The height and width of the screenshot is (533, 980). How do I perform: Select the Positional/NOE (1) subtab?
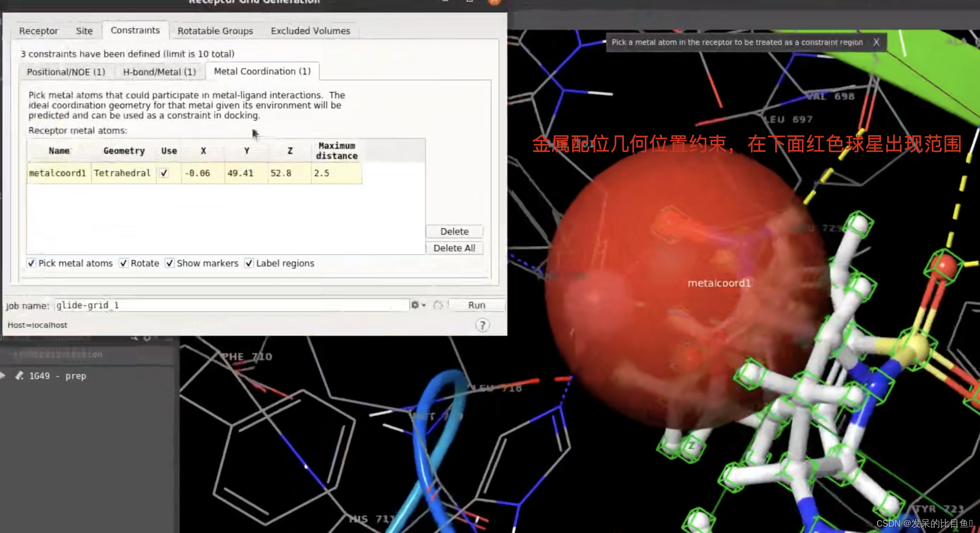(x=66, y=72)
